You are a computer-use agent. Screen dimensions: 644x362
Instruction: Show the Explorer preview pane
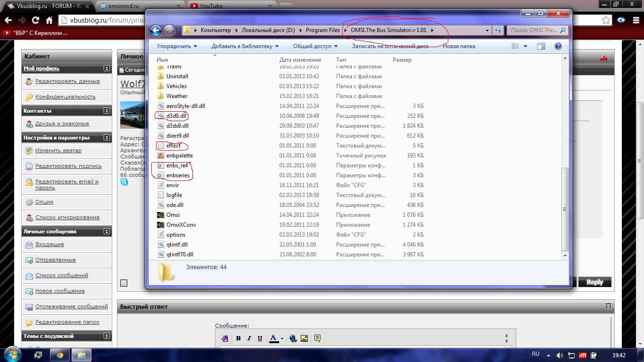[541, 46]
